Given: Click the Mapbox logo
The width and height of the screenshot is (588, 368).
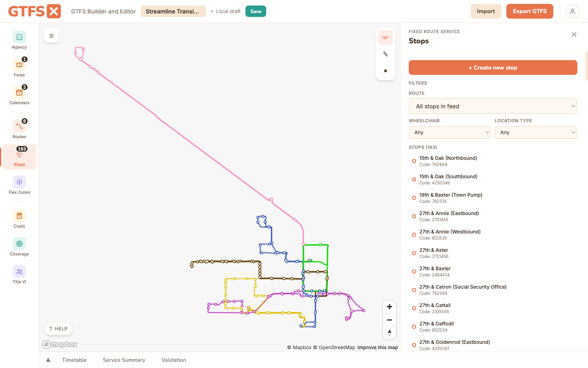Looking at the screenshot, I should click(60, 345).
